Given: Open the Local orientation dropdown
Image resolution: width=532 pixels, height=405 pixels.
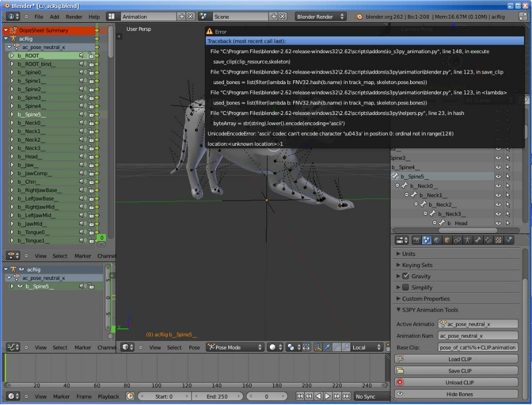Looking at the screenshot, I should [367, 348].
